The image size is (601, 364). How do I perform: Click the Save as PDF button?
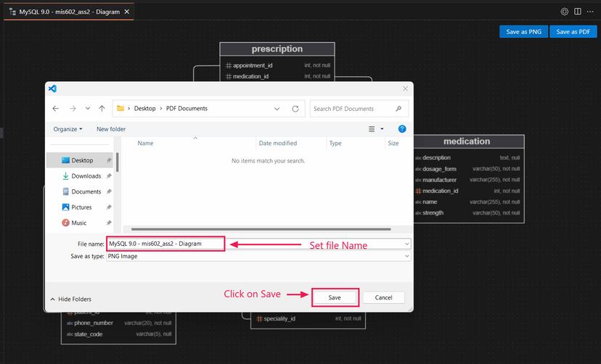coord(573,32)
